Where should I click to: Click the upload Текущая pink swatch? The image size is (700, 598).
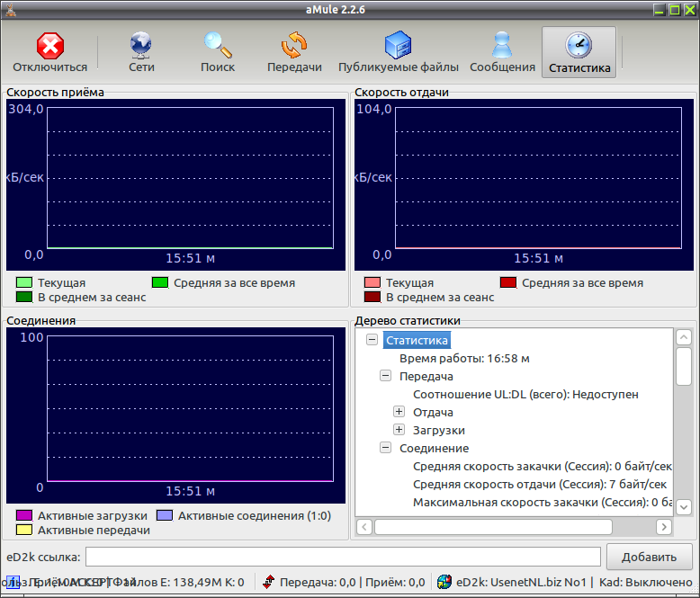(x=372, y=282)
